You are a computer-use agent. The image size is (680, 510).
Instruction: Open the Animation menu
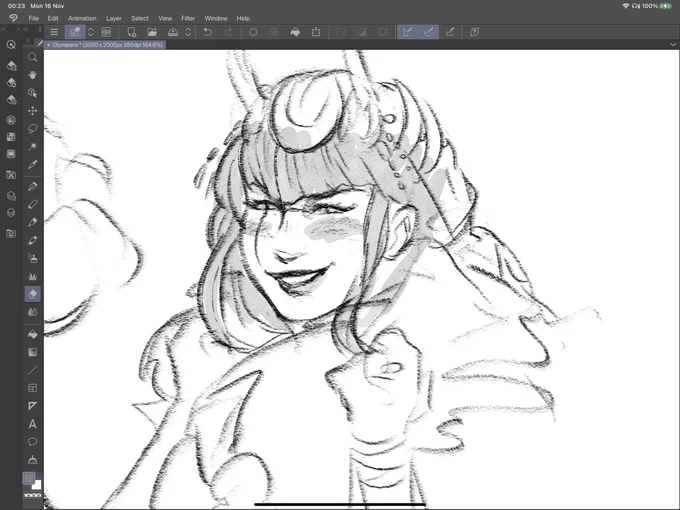[82, 18]
